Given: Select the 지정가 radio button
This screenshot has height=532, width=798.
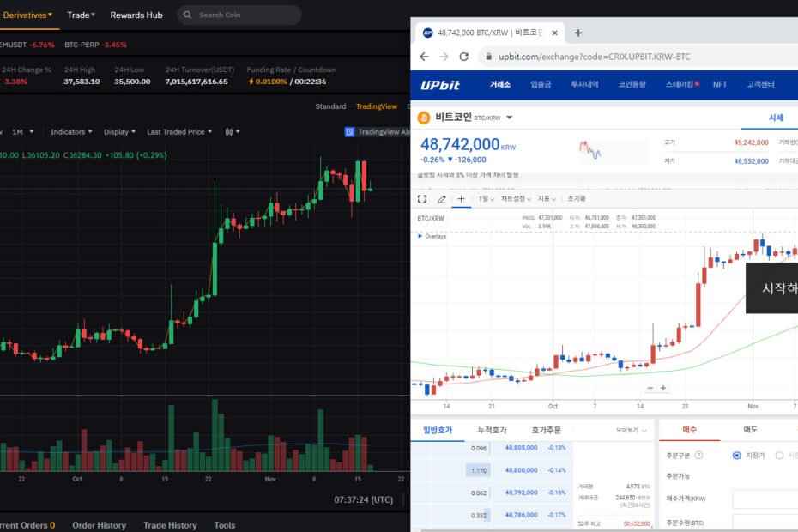Looking at the screenshot, I should click(736, 455).
